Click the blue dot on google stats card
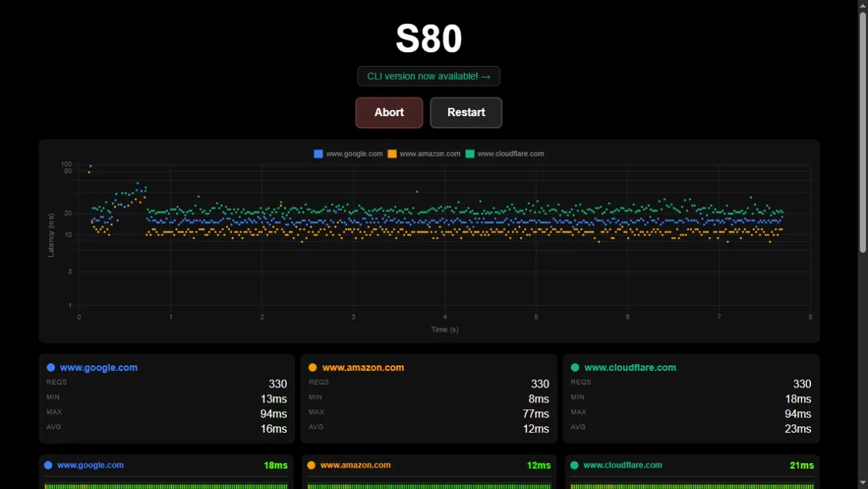Viewport: 868px width, 489px height. tap(51, 367)
